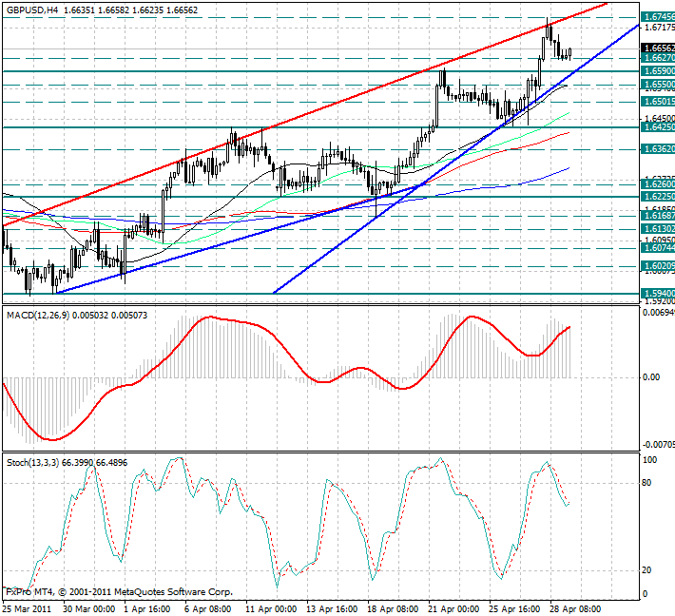The height and width of the screenshot is (616, 675).
Task: Select the Stochastic 100 level value
Action: tap(649, 460)
